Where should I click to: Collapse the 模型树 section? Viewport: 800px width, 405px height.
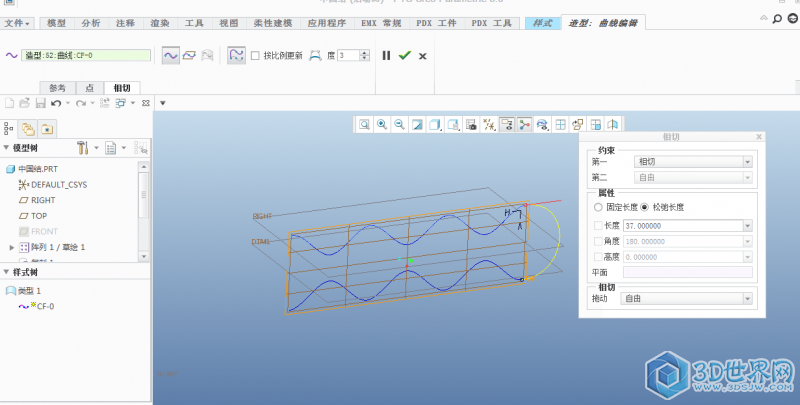pos(6,148)
